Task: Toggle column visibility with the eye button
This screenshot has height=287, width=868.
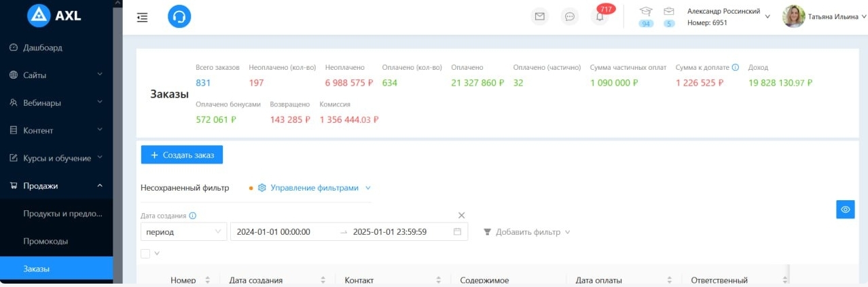Action: (846, 209)
